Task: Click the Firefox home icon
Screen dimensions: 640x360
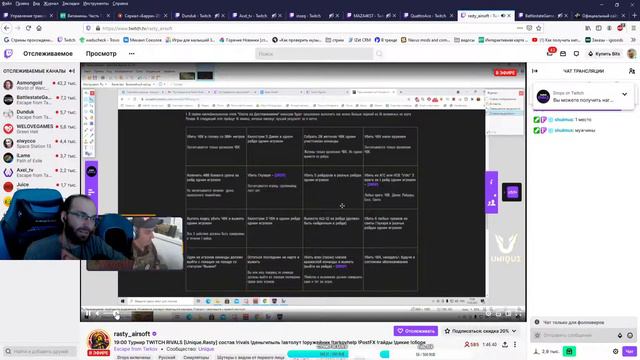Action: pos(39,28)
